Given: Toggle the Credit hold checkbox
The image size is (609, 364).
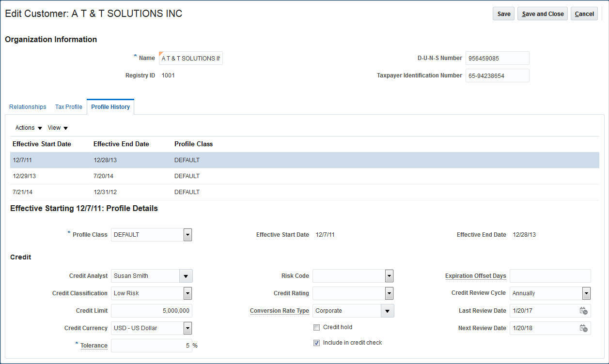Looking at the screenshot, I should click(x=316, y=327).
